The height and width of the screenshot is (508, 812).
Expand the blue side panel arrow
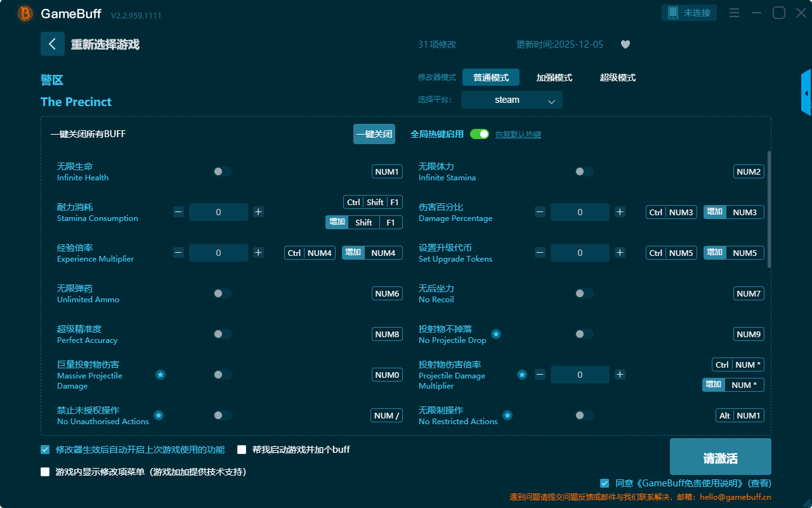806,93
